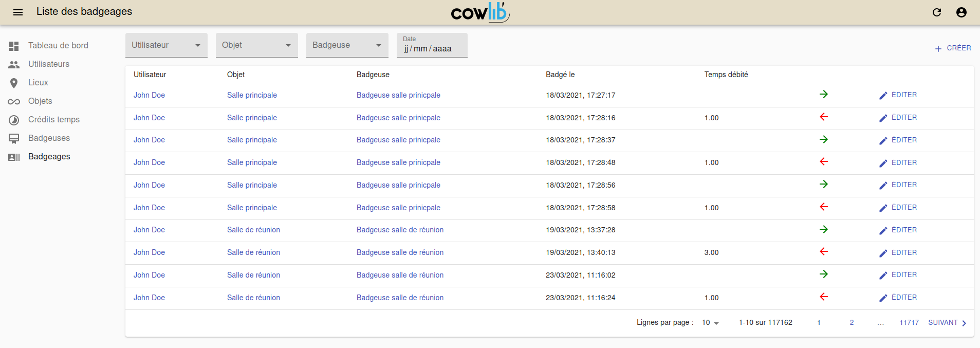Click the Date filter input field
The height and width of the screenshot is (348, 980).
[x=432, y=49]
